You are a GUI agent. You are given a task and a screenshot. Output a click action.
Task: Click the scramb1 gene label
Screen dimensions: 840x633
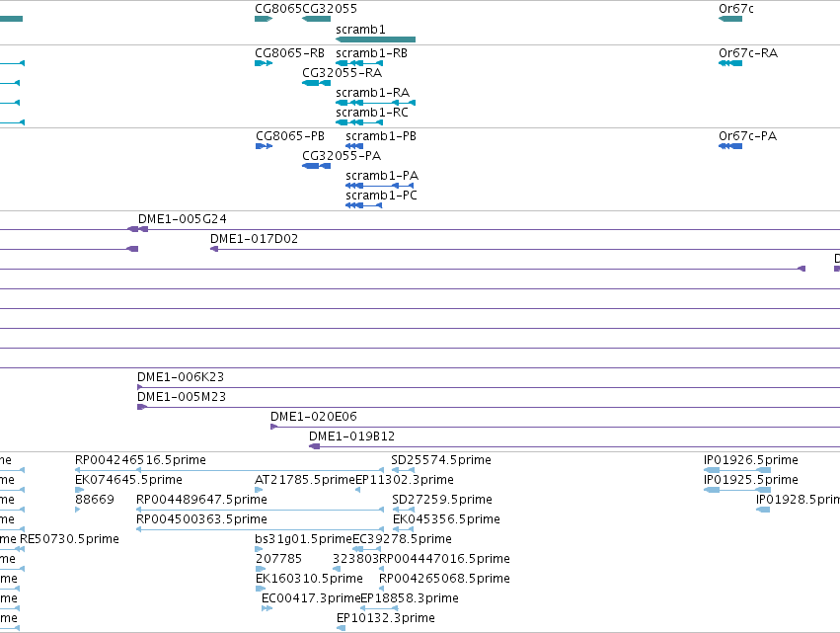click(x=360, y=30)
